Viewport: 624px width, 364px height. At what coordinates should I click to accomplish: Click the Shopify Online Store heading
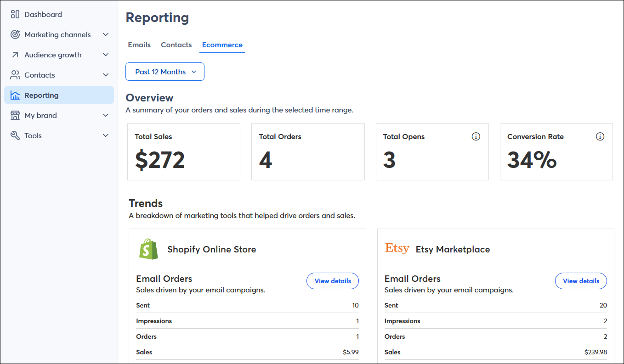click(x=212, y=249)
